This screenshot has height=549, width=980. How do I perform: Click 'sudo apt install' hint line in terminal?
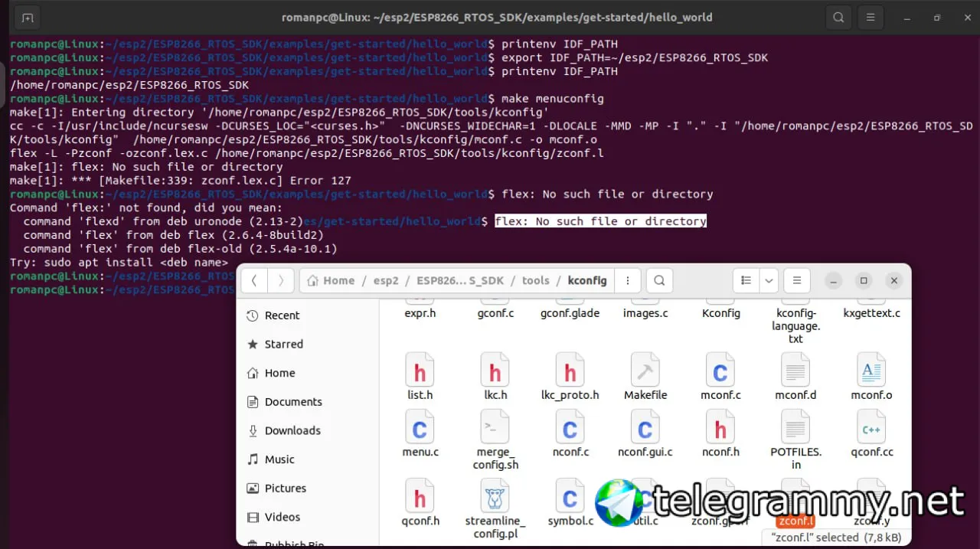coord(119,263)
